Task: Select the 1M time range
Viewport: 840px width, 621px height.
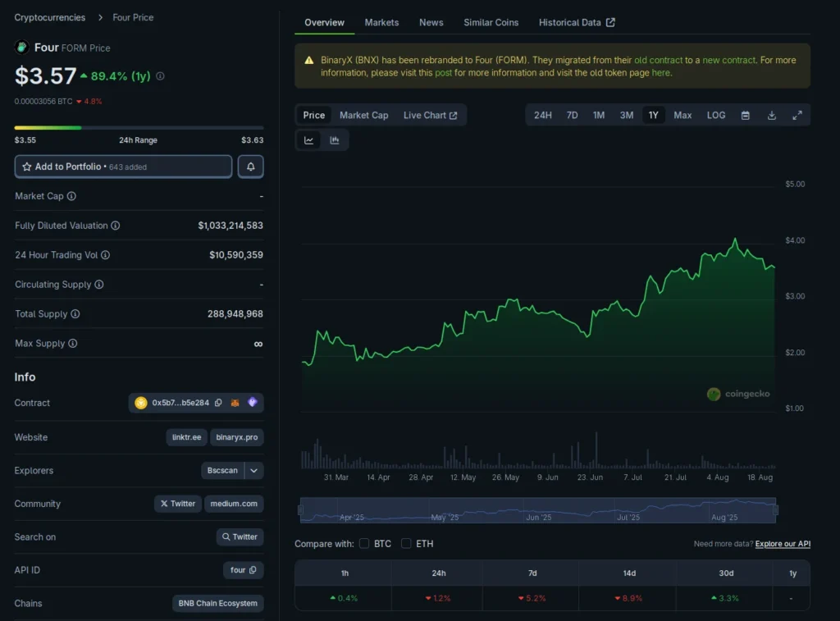Action: [598, 115]
